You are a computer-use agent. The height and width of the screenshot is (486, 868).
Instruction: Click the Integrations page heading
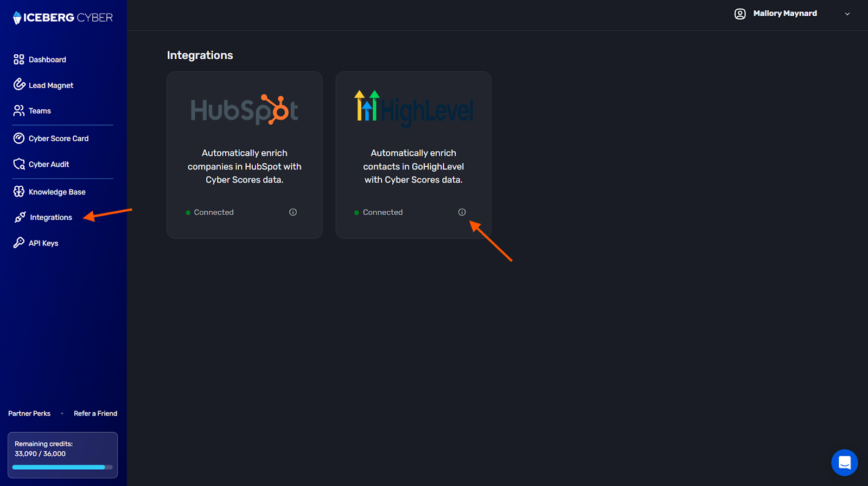(x=200, y=55)
